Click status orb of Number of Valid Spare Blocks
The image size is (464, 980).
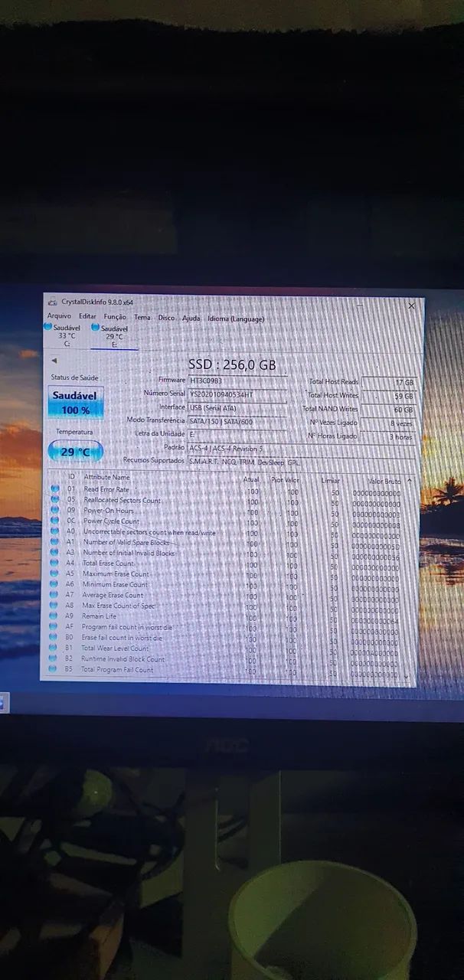click(55, 542)
